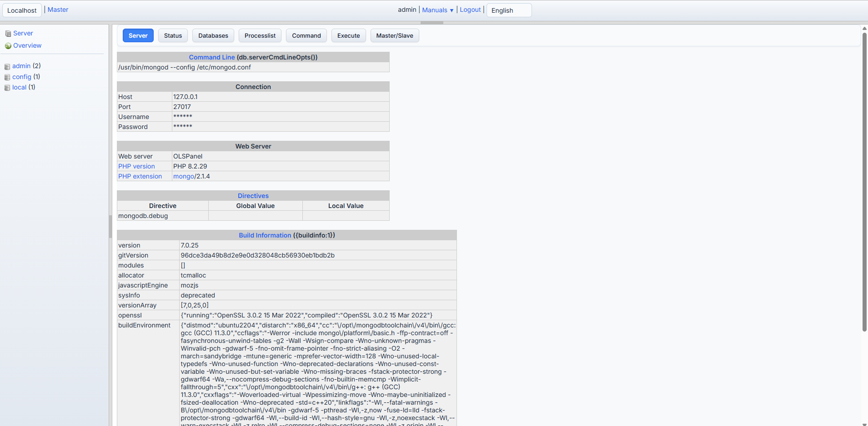Switch to the Master/Slave tab
The height and width of the screenshot is (426, 868).
(394, 35)
